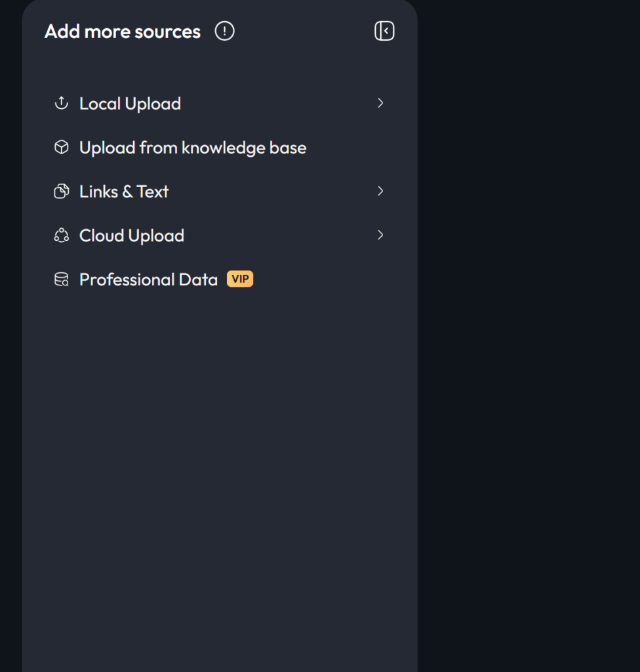The image size is (640, 672).
Task: Expand the Links & Text chevron
Action: click(380, 191)
